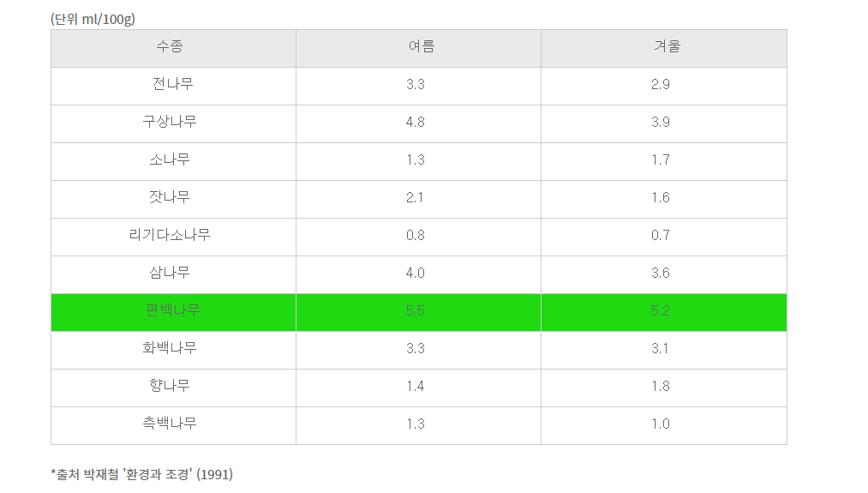
Task: Click the 수종 column header
Action: (x=173, y=49)
